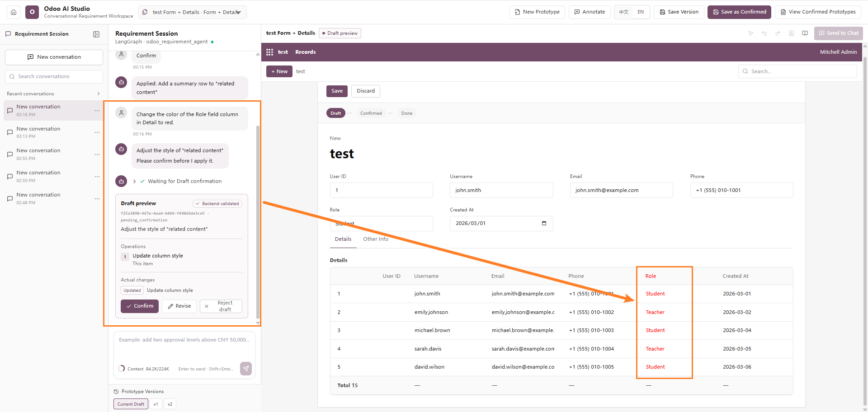Switch interface language to EN

[641, 12]
